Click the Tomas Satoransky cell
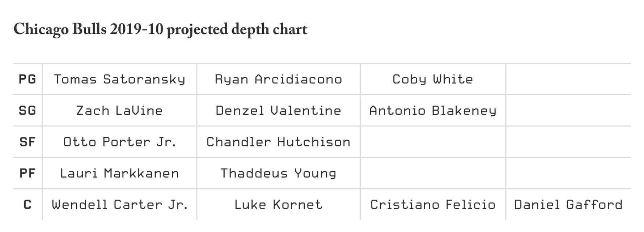644x232 pixels. (x=120, y=79)
